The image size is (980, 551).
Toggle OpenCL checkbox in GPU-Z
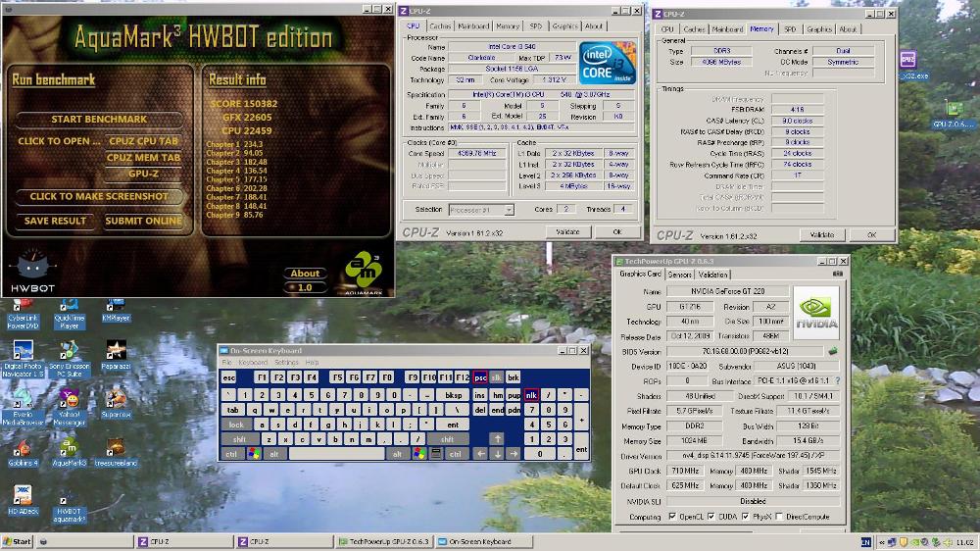[x=672, y=517]
